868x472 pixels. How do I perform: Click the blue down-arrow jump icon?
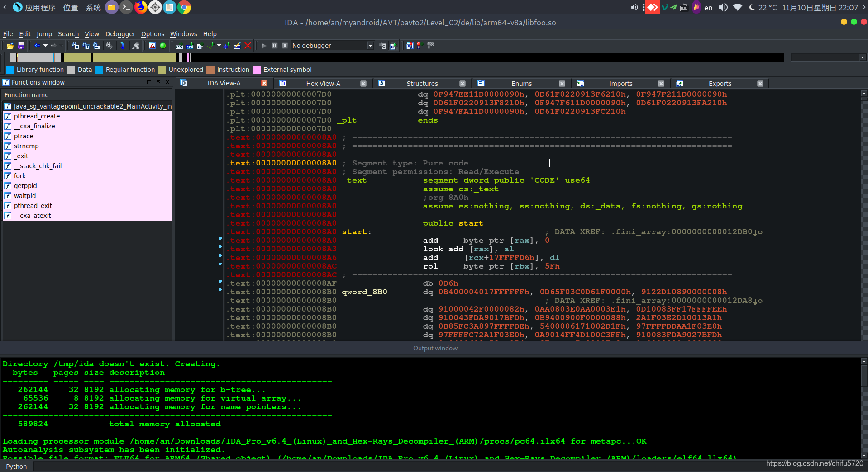122,46
